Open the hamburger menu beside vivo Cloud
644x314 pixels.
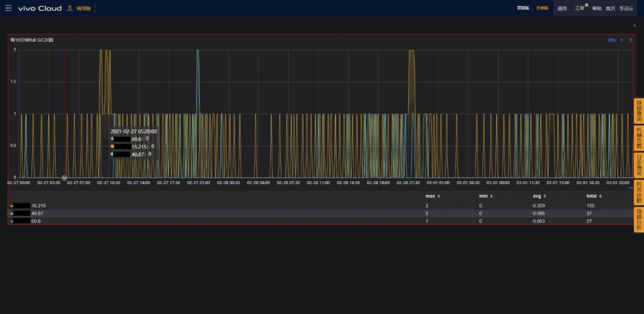(x=8, y=8)
